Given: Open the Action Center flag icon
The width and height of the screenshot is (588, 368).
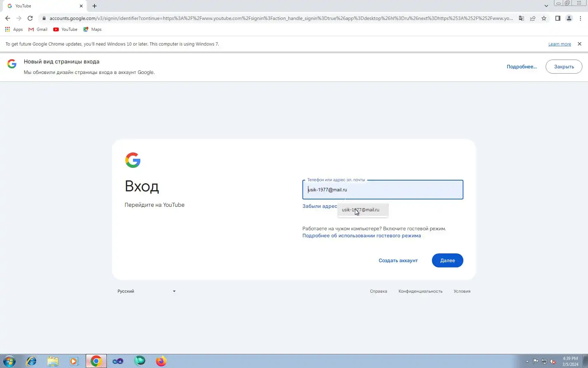Looking at the screenshot, I should (536, 361).
